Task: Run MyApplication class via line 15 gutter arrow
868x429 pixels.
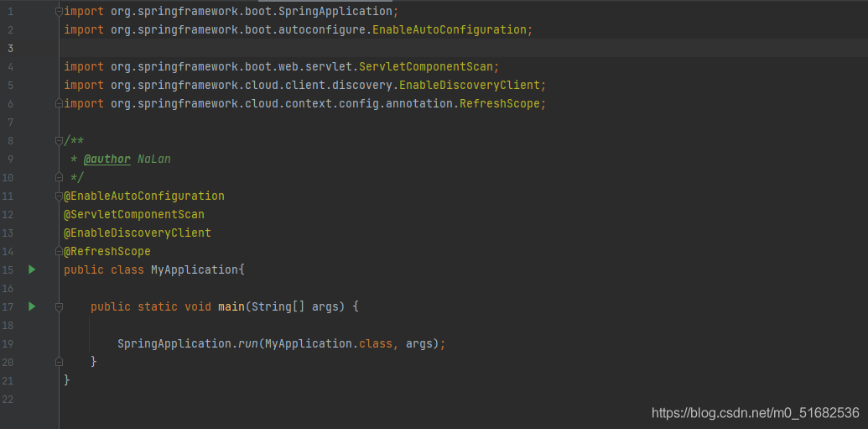Action: (32, 269)
